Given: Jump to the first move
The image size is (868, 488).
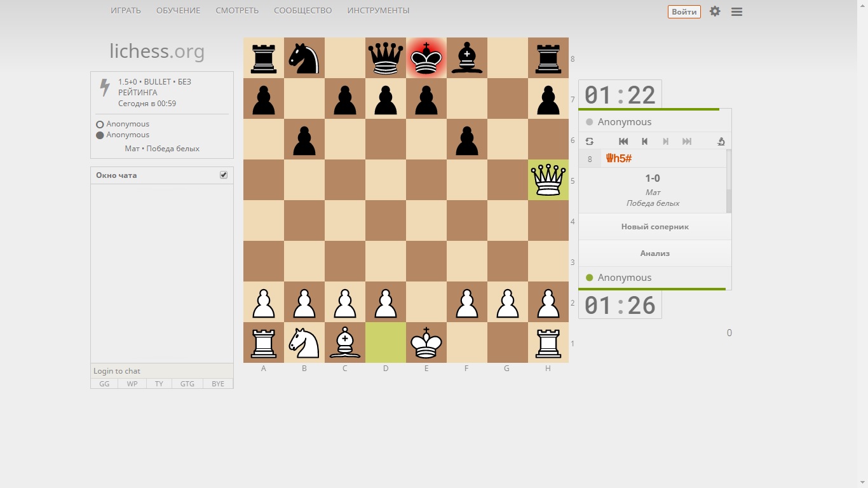Looking at the screenshot, I should [x=623, y=141].
